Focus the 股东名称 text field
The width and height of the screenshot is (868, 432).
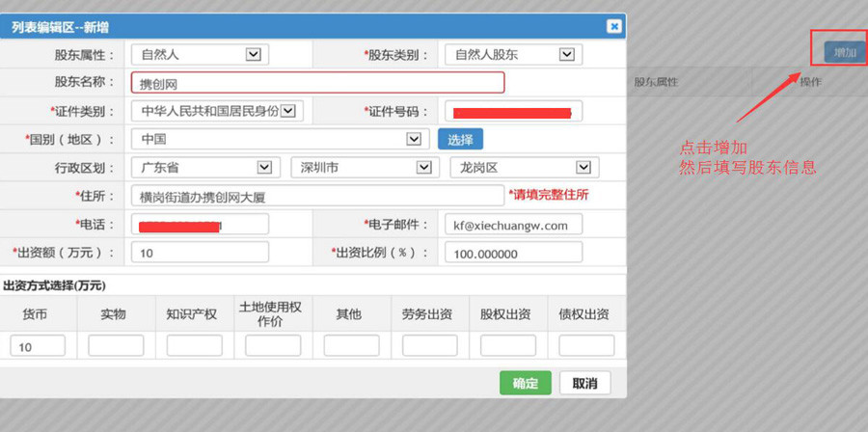[316, 83]
